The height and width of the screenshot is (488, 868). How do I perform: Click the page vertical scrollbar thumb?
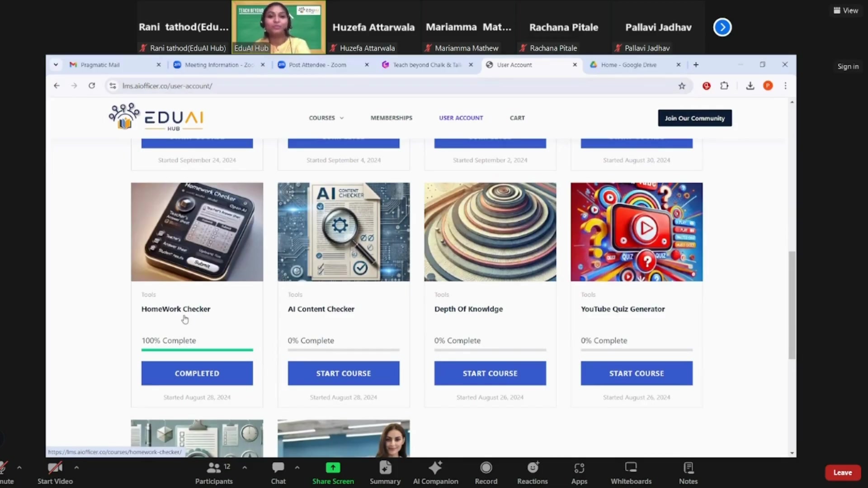(x=792, y=305)
